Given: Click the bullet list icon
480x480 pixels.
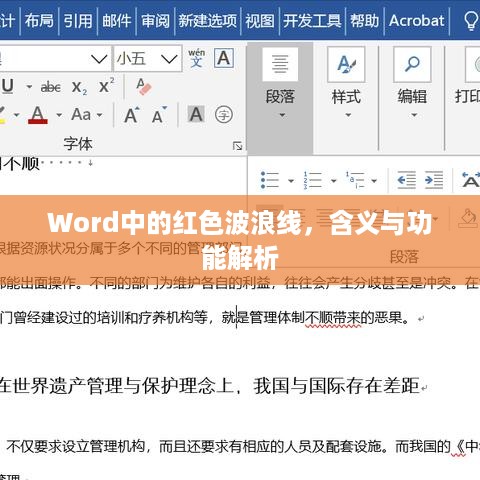Looking at the screenshot, I should pyautogui.click(x=270, y=180).
